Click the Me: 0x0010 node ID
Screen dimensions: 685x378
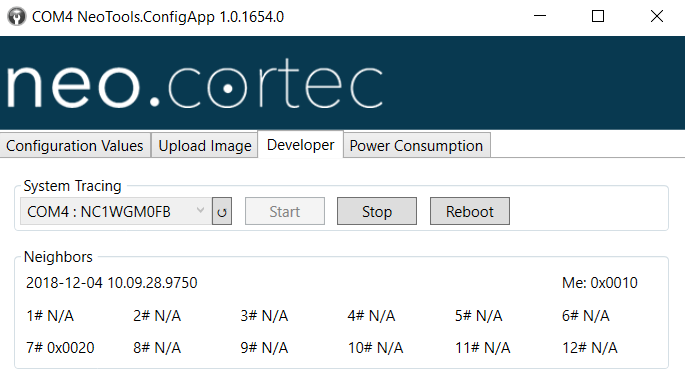(x=600, y=283)
